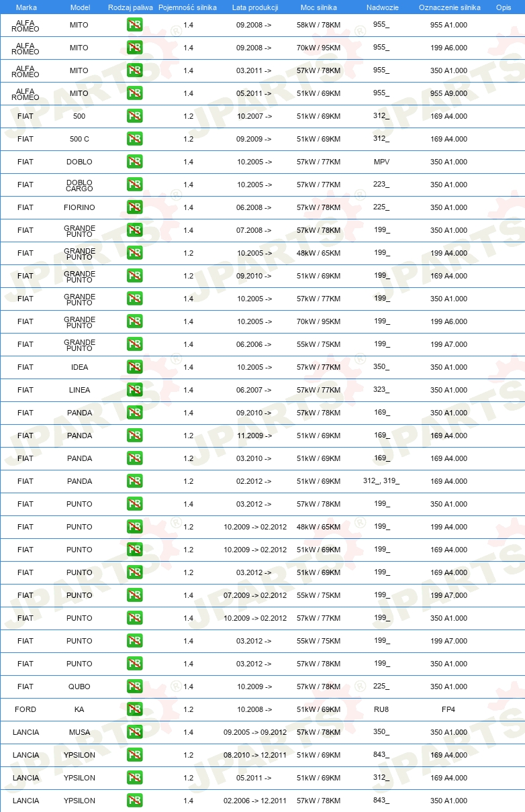Image resolution: width=525 pixels, height=812 pixels.
Task: Select the 955 A9.000 engine code cell
Action: coord(448,93)
